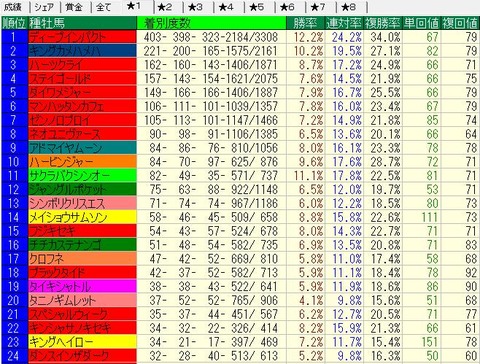Click the 28.7% place rate cell
Viewport: 480px width, 364px height.
pos(383,162)
